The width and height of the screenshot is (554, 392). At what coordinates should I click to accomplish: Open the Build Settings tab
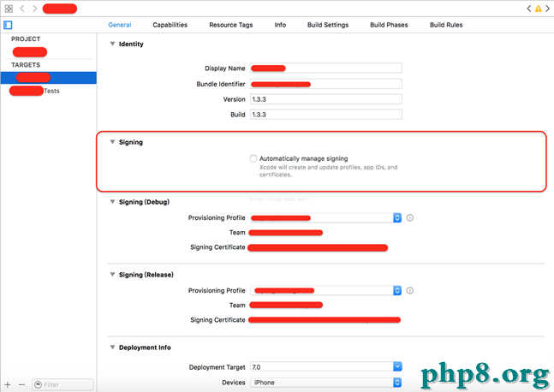click(328, 25)
